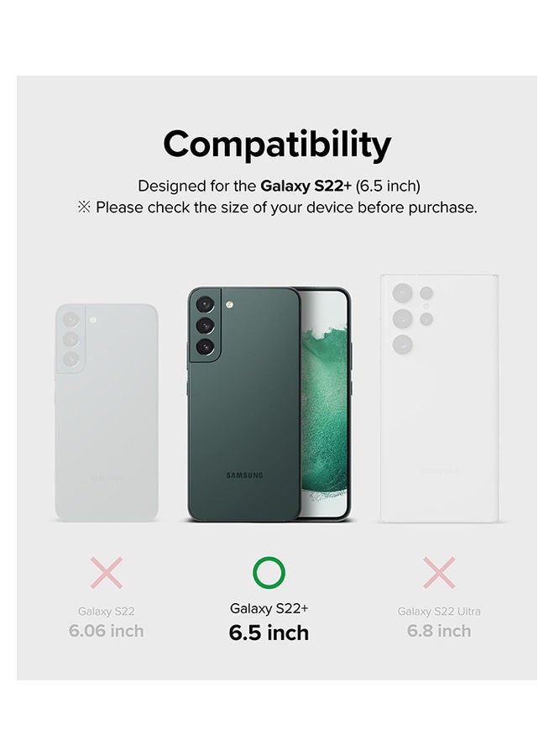Click the green circle above Galaxy S22+
The width and height of the screenshot is (554, 756).
pos(269,573)
